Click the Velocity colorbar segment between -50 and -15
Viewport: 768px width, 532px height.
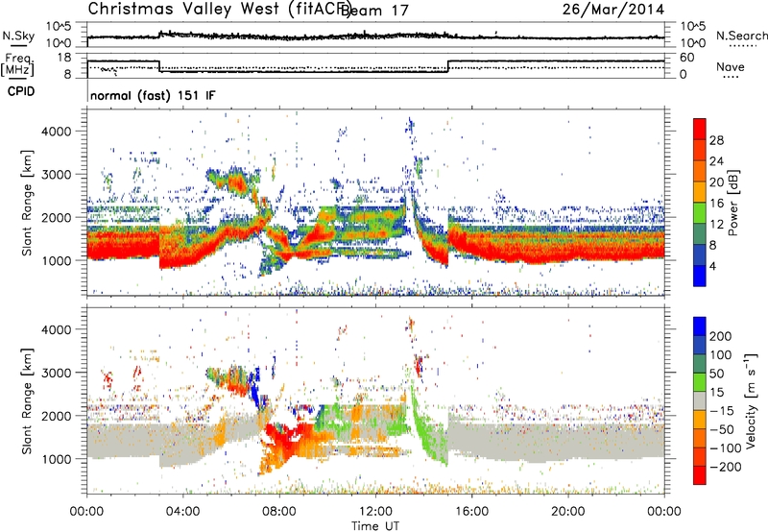pos(700,420)
